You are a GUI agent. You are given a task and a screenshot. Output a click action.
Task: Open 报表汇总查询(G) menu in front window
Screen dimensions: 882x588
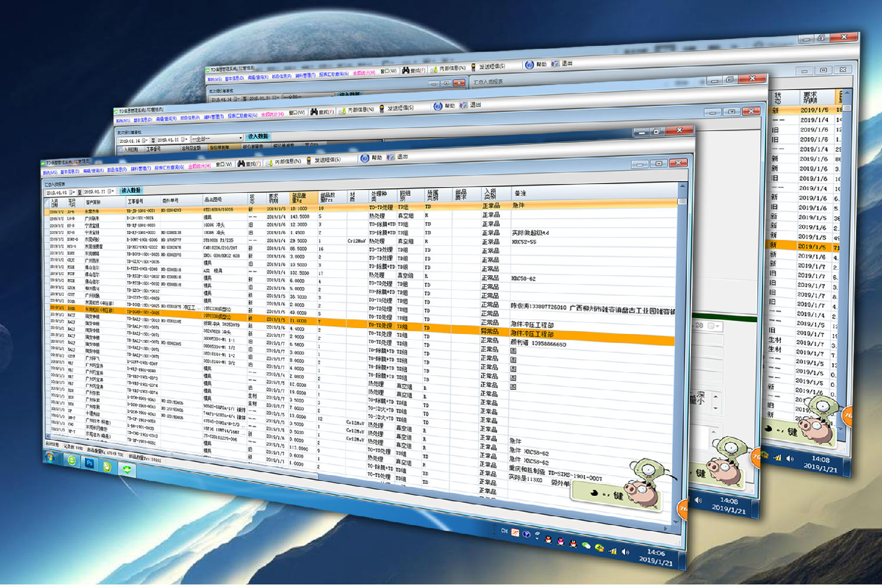point(169,167)
